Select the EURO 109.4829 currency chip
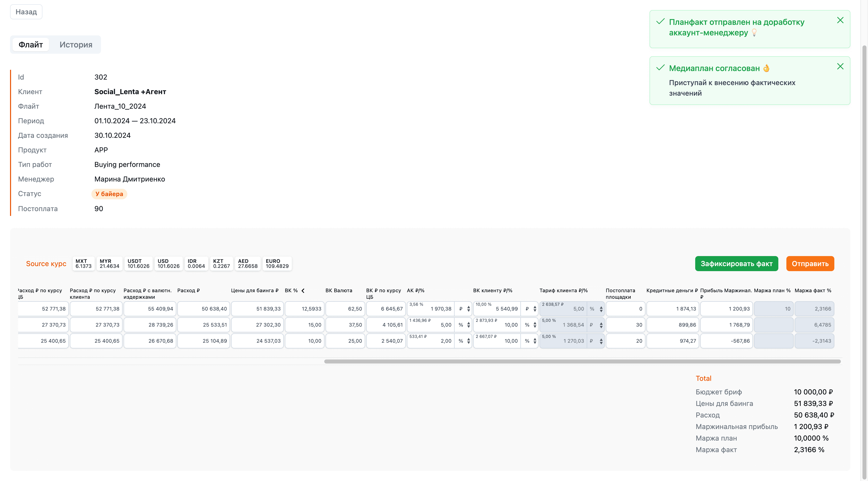 pos(277,263)
